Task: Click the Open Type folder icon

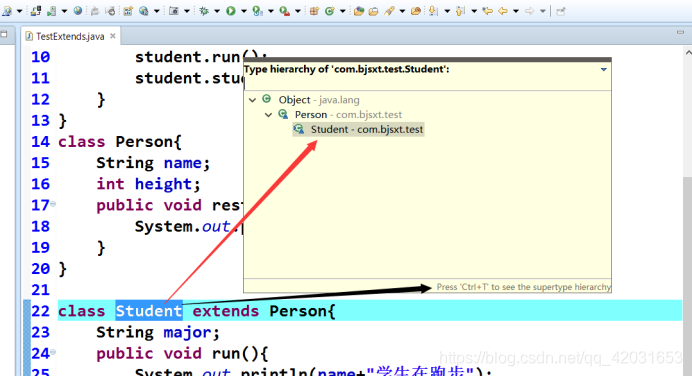Action: [x=359, y=11]
